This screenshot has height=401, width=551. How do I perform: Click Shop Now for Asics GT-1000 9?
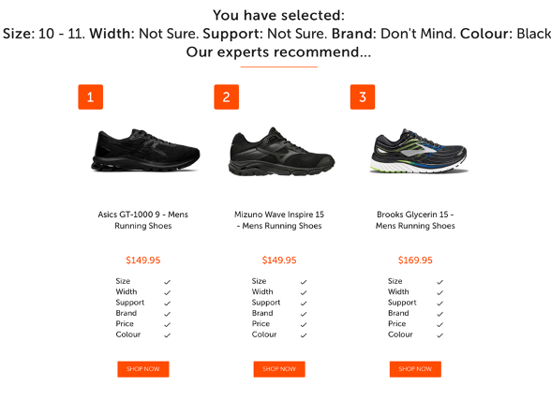(x=143, y=369)
